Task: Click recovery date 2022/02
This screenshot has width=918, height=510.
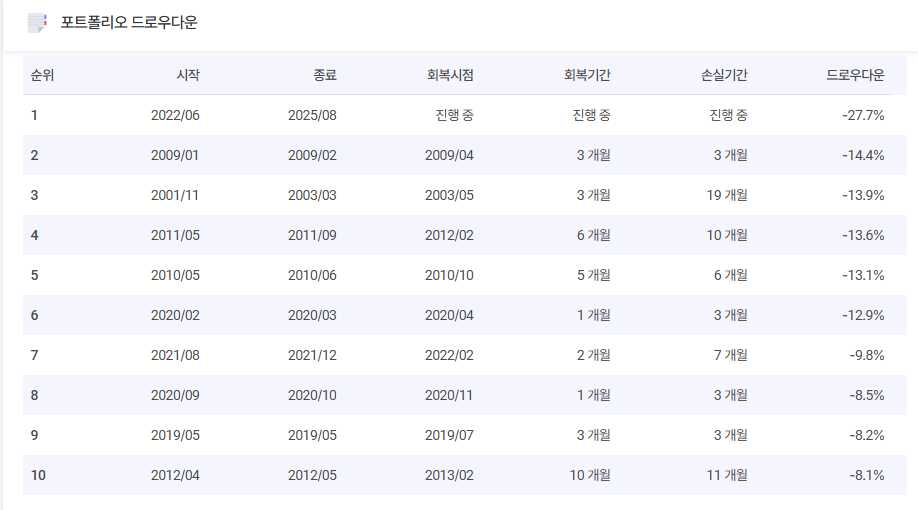Action: tap(449, 355)
